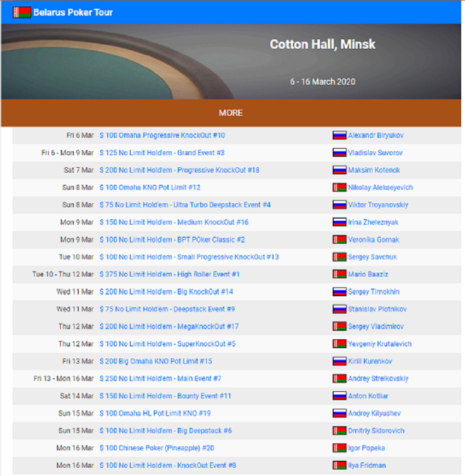This screenshot has width=465, height=476.
Task: Click the flag beside Andrey Kilyushev
Action: (339, 414)
